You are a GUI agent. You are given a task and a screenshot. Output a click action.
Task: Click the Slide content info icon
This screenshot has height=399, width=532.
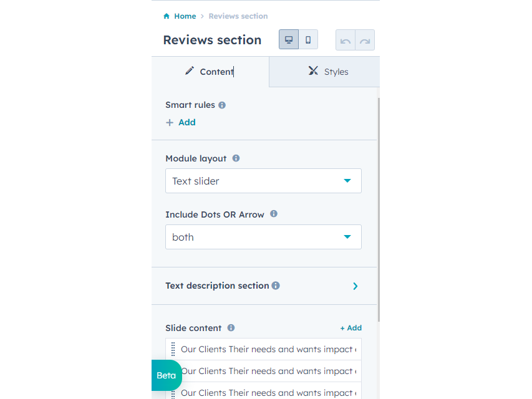231,328
